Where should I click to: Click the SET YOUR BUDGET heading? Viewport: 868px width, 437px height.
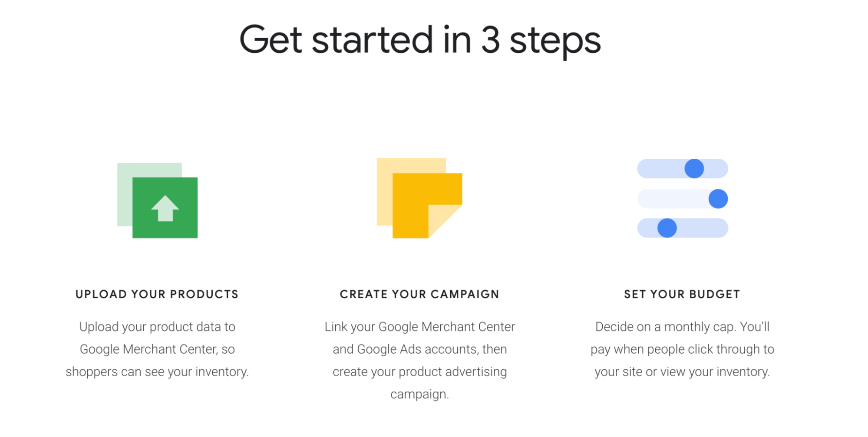pos(682,294)
